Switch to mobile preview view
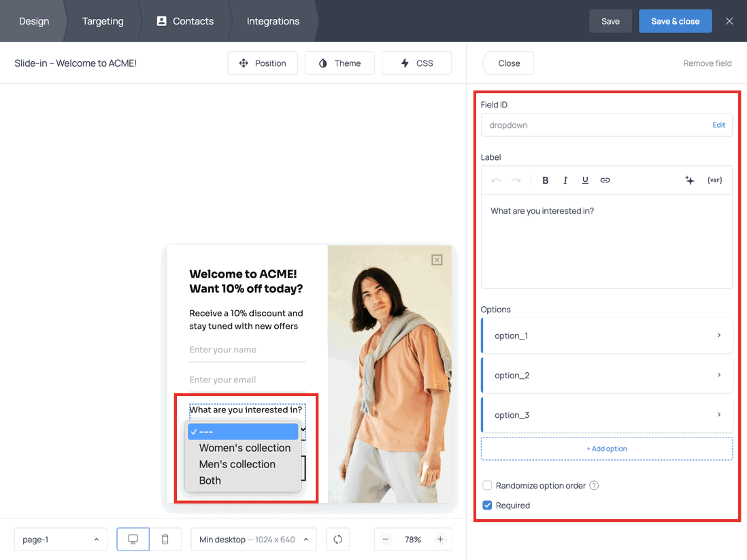Image resolution: width=747 pixels, height=560 pixels. coord(165,539)
